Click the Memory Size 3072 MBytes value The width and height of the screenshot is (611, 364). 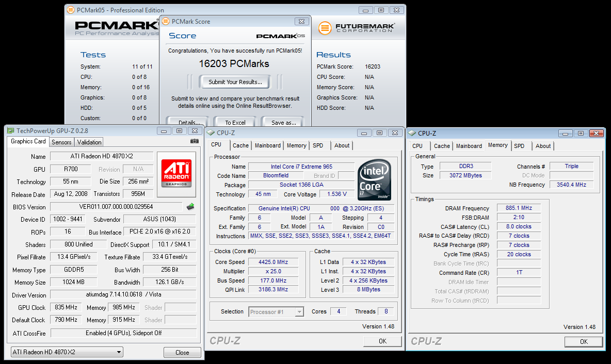tap(465, 176)
